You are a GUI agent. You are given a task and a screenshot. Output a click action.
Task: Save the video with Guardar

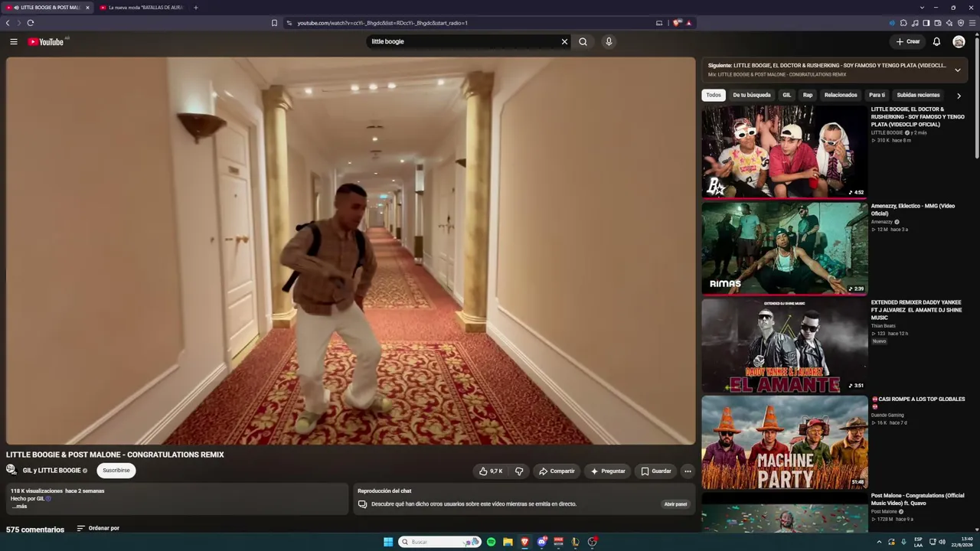656,471
